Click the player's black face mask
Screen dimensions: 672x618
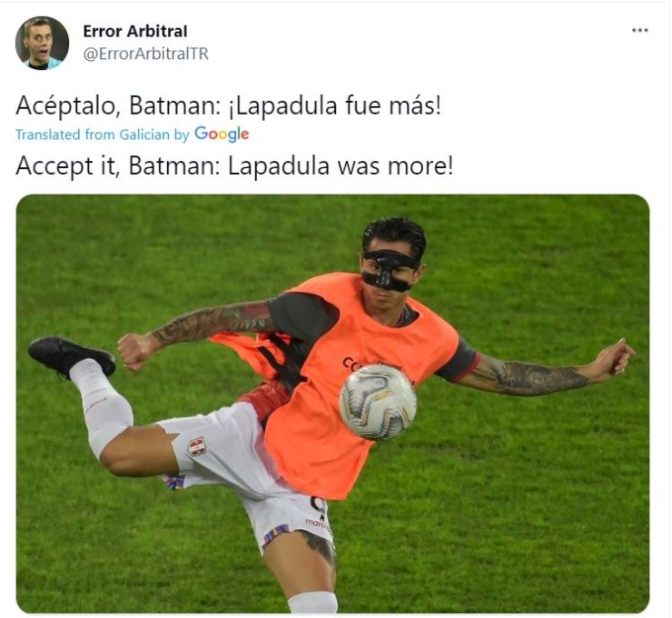[389, 270]
